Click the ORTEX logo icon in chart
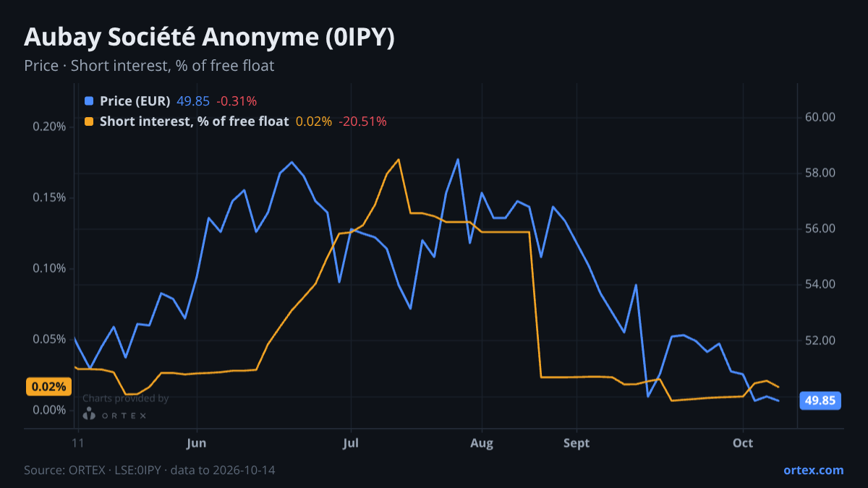The image size is (868, 488). click(x=89, y=414)
